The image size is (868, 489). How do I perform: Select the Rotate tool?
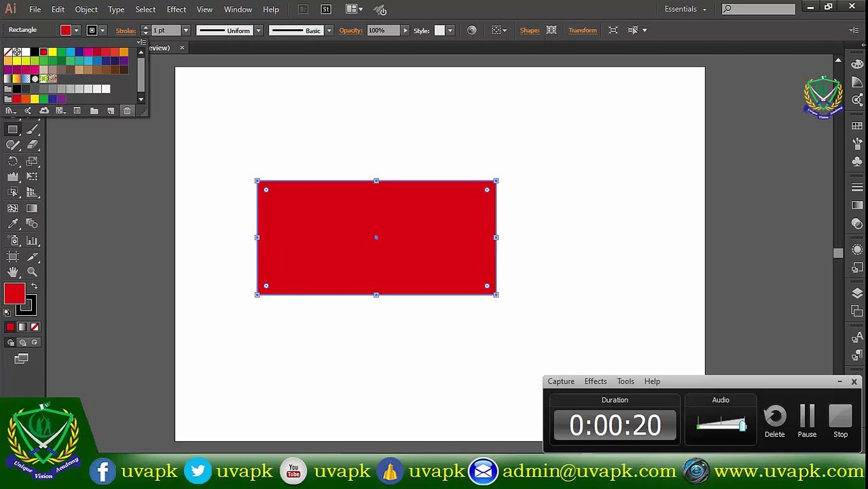[x=13, y=161]
